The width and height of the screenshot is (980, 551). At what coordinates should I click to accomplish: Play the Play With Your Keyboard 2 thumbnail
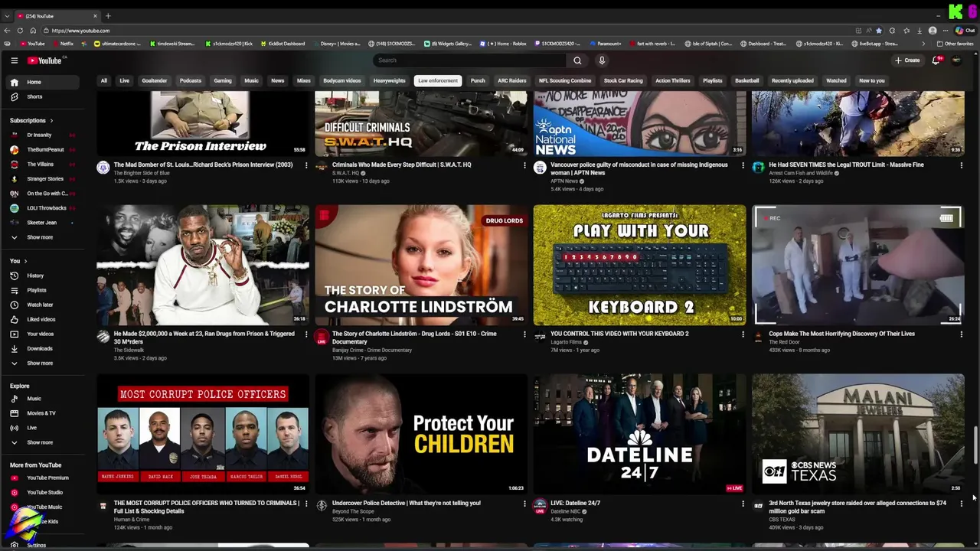pos(639,265)
